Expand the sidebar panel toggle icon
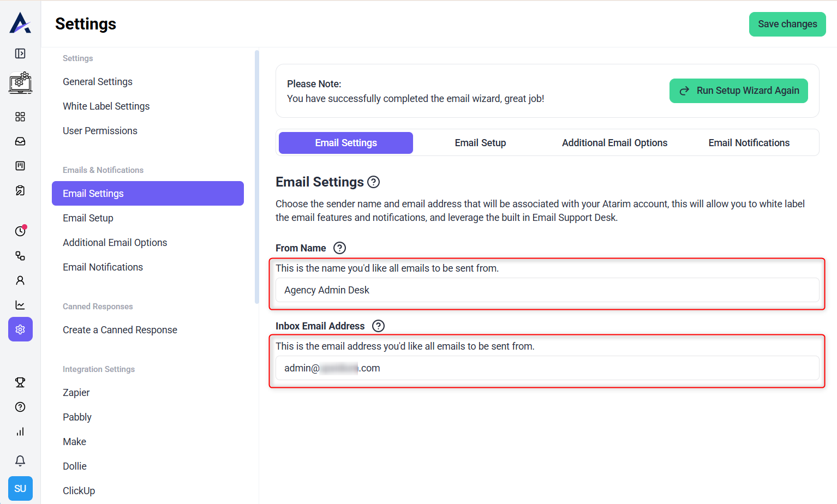Viewport: 837px width, 504px height. [x=20, y=53]
